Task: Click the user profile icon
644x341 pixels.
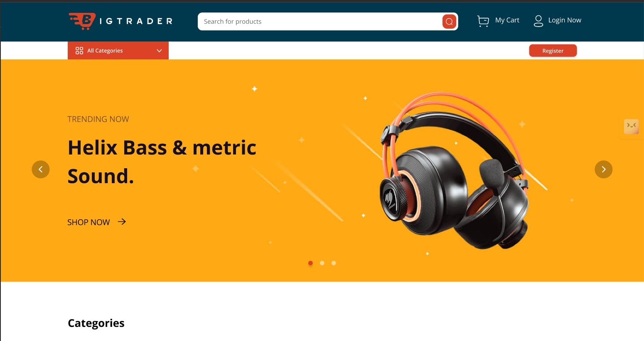Action: [x=538, y=21]
